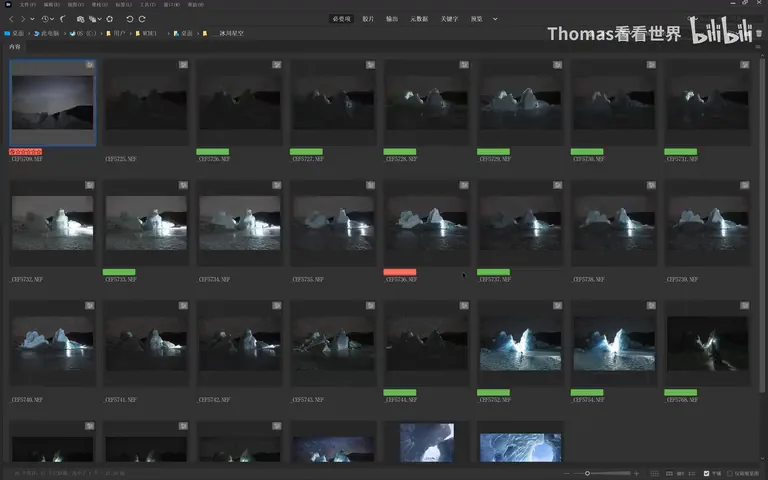
Task: Select thumbnail CEF5729.NEF
Action: [x=520, y=103]
